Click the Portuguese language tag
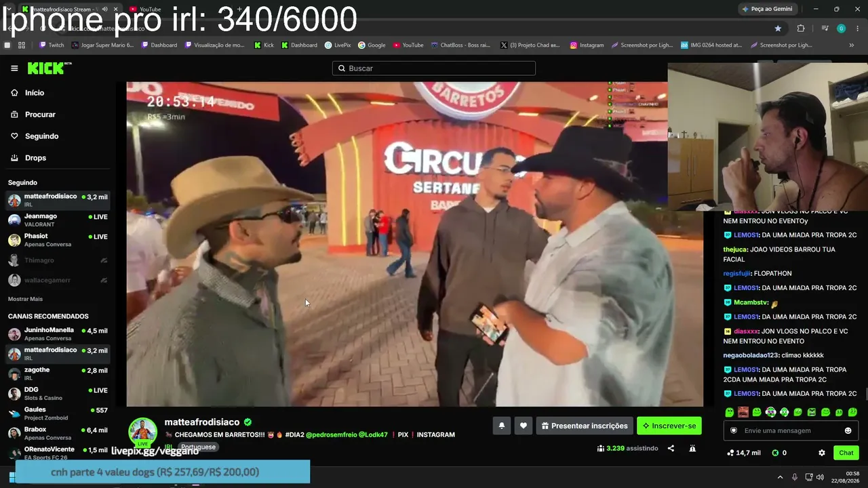Viewport: 868px width, 488px height. [x=198, y=447]
